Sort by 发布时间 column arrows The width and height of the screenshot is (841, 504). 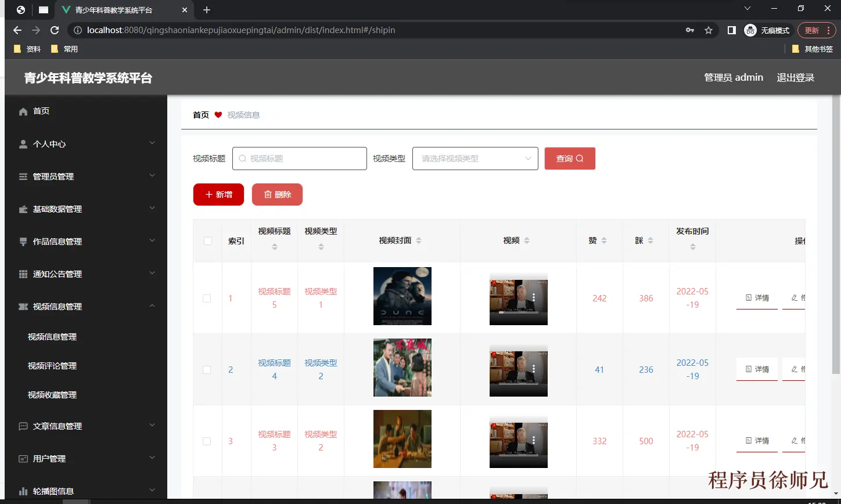tap(693, 247)
